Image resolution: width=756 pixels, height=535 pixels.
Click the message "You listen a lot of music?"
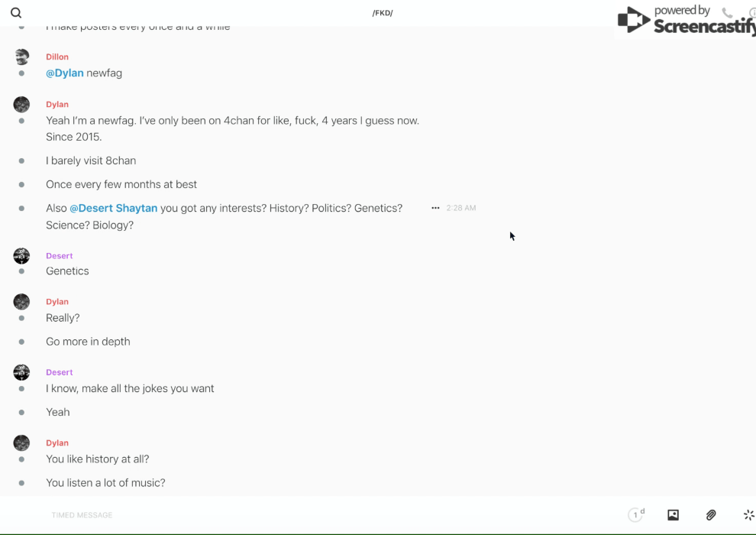pyautogui.click(x=105, y=483)
